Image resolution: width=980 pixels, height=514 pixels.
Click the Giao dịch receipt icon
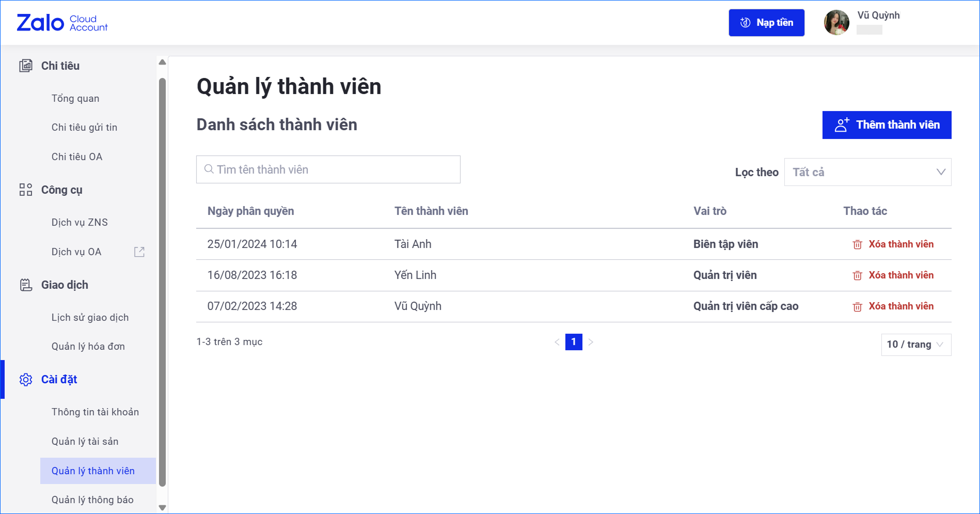(x=26, y=285)
